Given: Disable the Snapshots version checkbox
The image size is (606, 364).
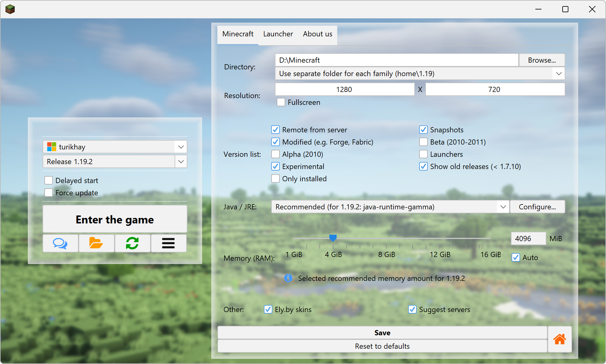Looking at the screenshot, I should 423,129.
